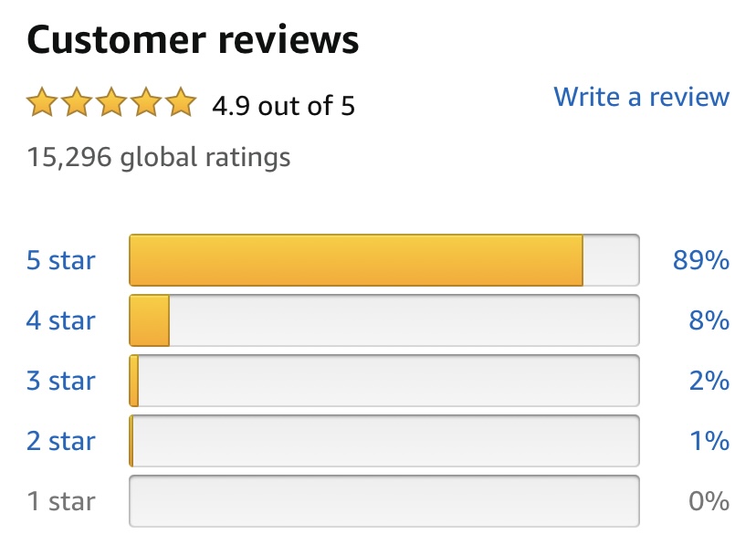756x555 pixels.
Task: Click the fifth gold rating star
Action: point(181,101)
